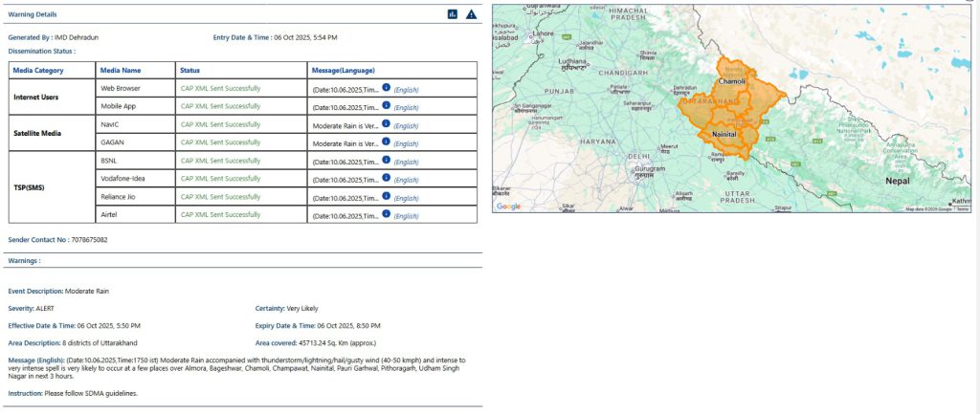Screen dimensions: 980x414
Task: Click the Google logo on the map
Action: pyautogui.click(x=508, y=206)
